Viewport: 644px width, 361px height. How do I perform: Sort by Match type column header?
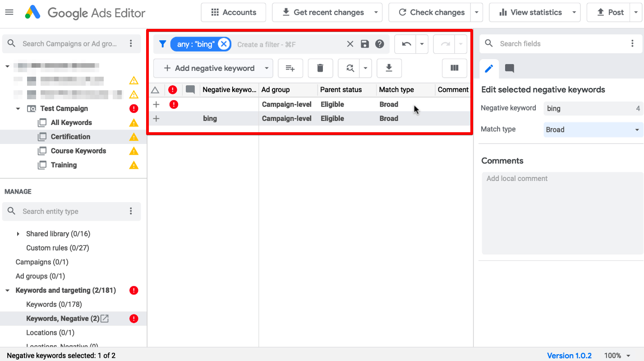[x=406, y=89]
